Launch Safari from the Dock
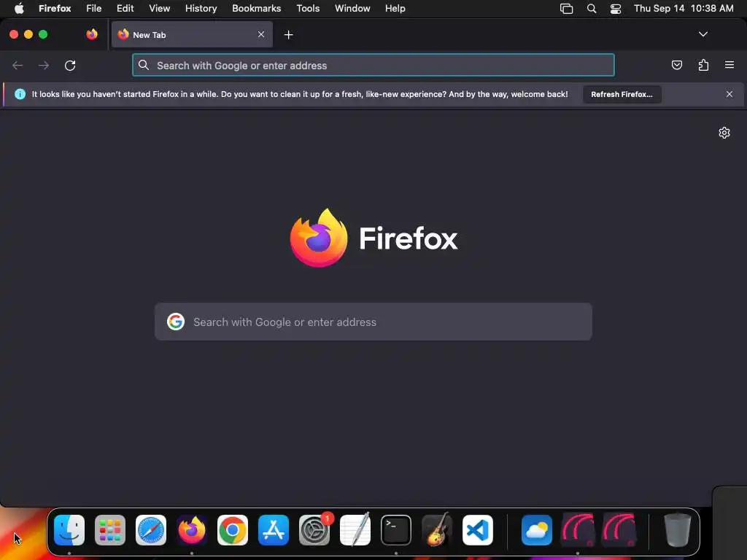This screenshot has width=747, height=560. coord(151,530)
